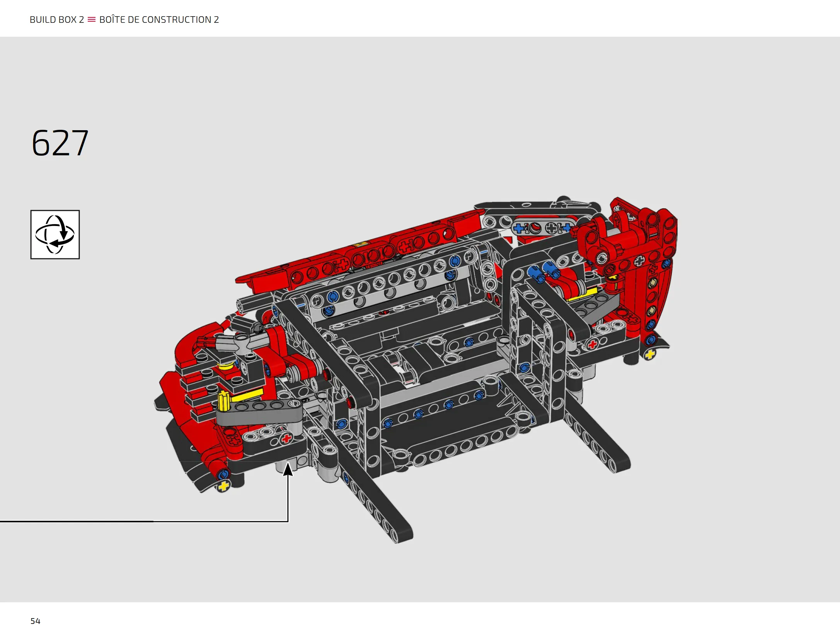Click the LEGO model illustration
This screenshot has width=840, height=639.
[x=416, y=369]
